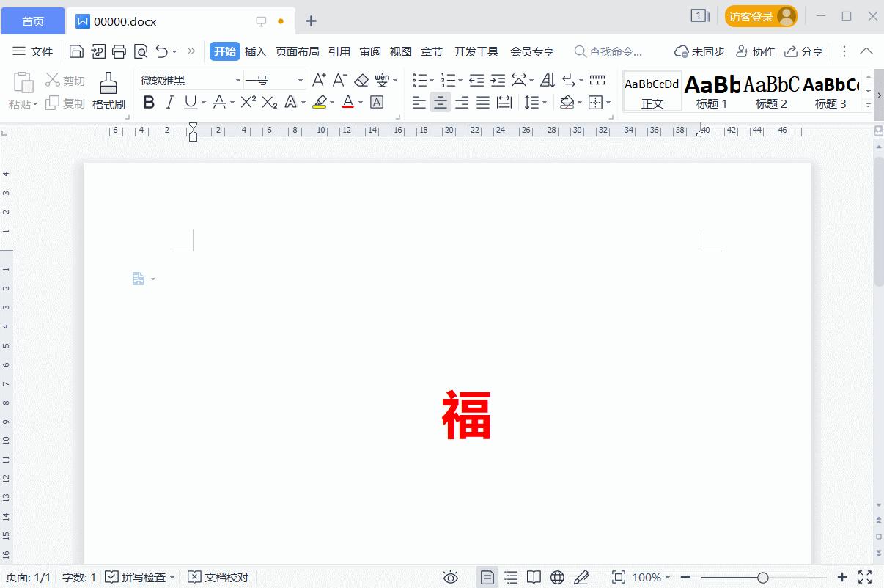Click the Save icon in quick access toolbar

tap(76, 51)
